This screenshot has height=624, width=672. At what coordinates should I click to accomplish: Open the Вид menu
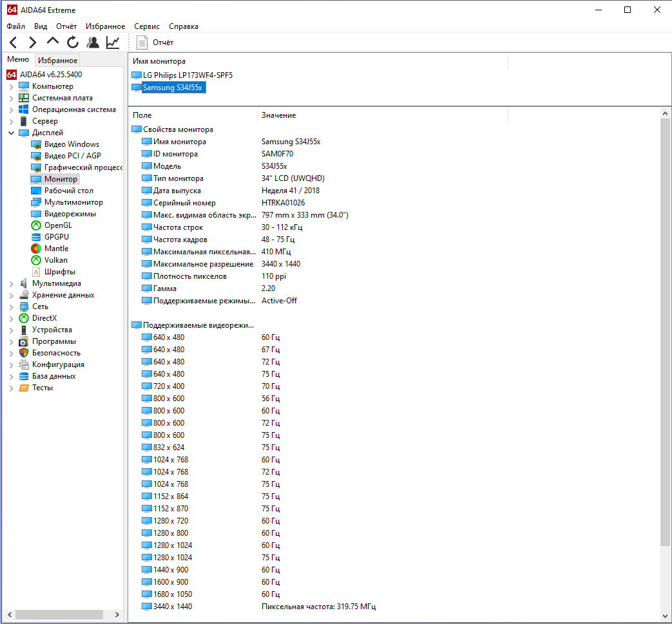41,26
